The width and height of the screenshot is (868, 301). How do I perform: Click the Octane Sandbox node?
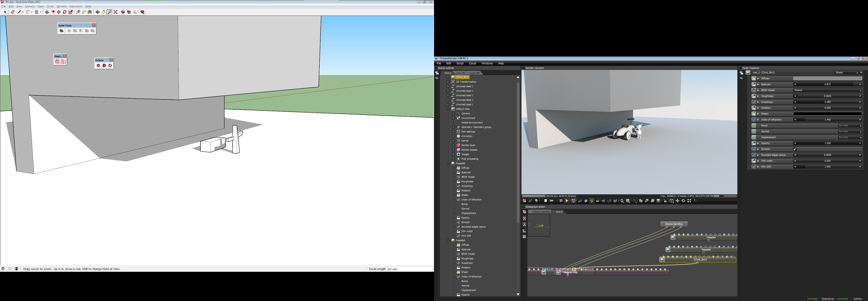pos(674,224)
